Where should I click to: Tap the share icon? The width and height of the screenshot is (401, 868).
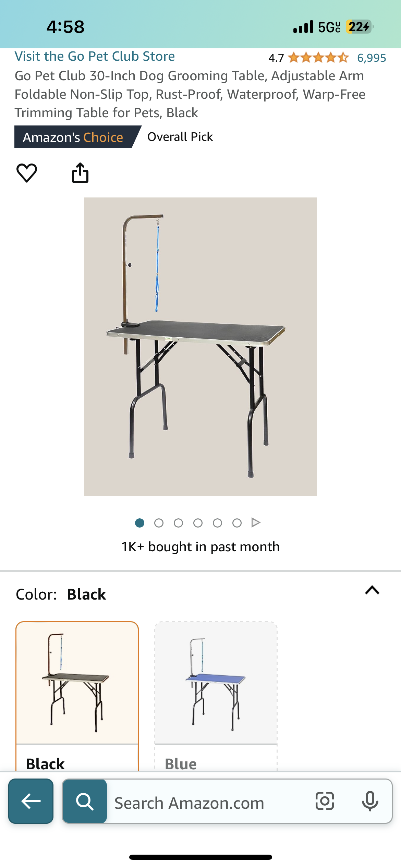click(x=80, y=172)
